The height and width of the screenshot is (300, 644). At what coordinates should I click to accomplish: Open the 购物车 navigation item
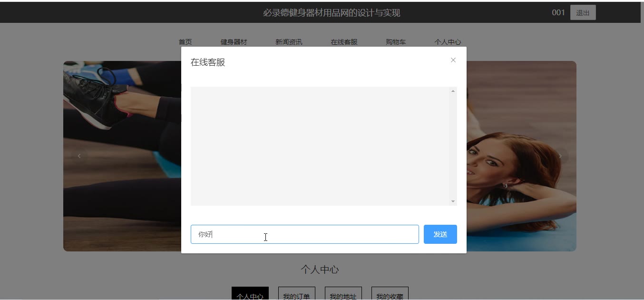point(396,42)
